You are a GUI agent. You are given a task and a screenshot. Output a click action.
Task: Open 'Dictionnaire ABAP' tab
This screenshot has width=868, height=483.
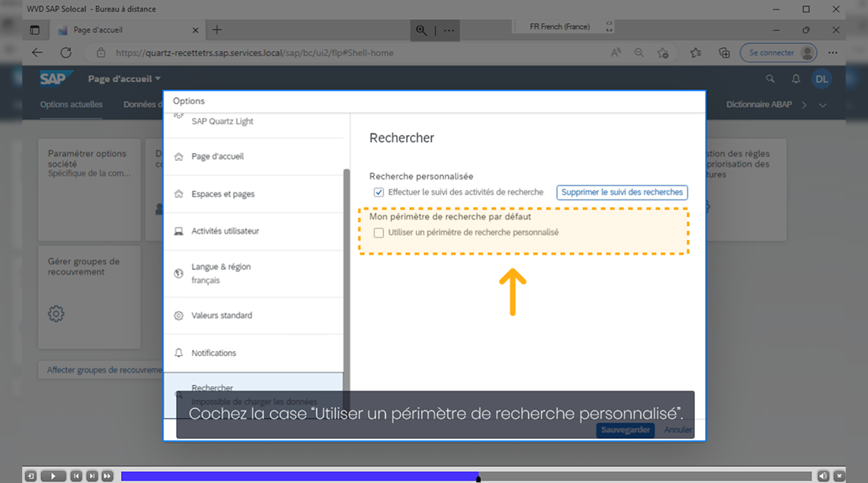(x=759, y=104)
